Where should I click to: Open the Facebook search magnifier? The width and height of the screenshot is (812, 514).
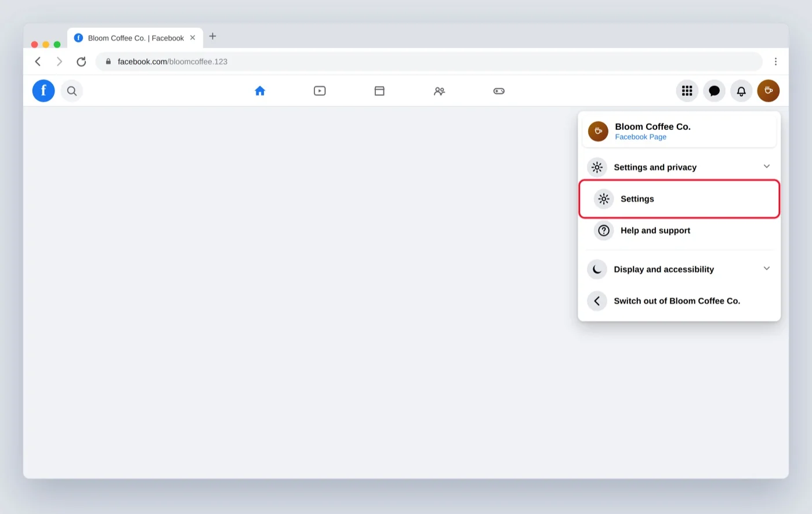[x=72, y=91]
